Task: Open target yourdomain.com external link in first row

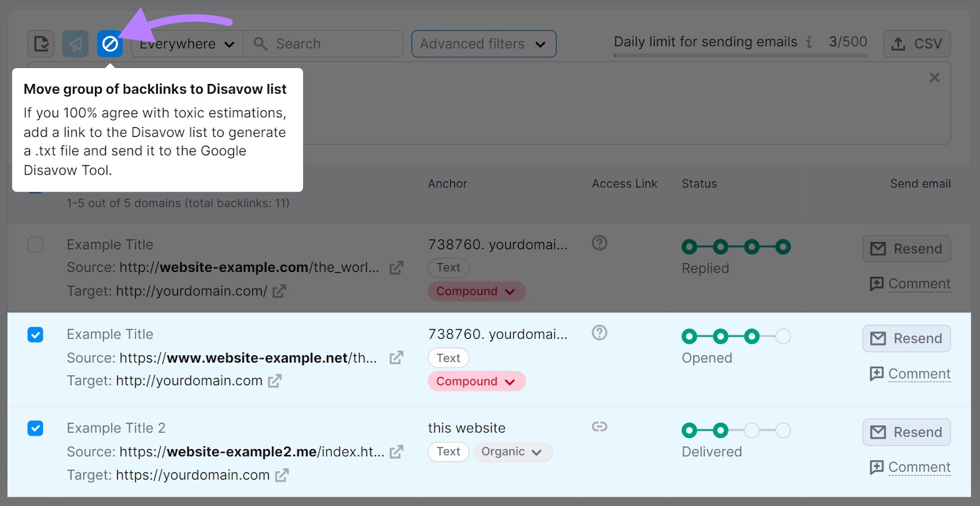Action: pyautogui.click(x=279, y=292)
